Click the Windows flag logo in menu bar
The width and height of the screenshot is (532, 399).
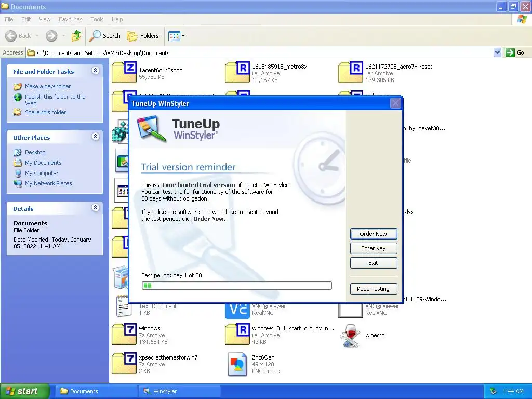click(522, 19)
